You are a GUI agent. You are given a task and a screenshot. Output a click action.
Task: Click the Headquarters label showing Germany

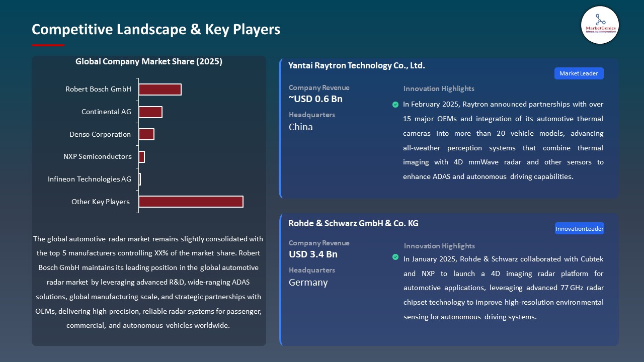pos(309,283)
